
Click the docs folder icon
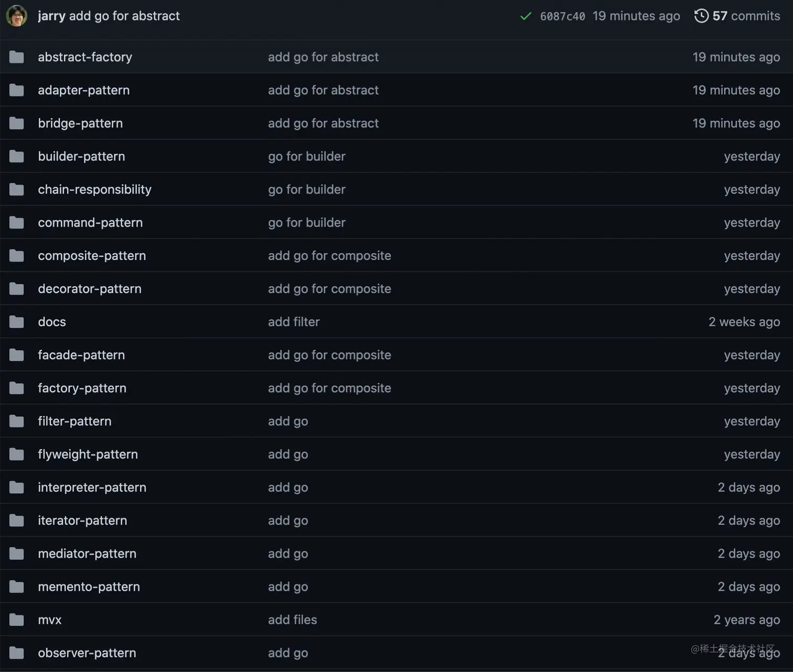(x=17, y=321)
